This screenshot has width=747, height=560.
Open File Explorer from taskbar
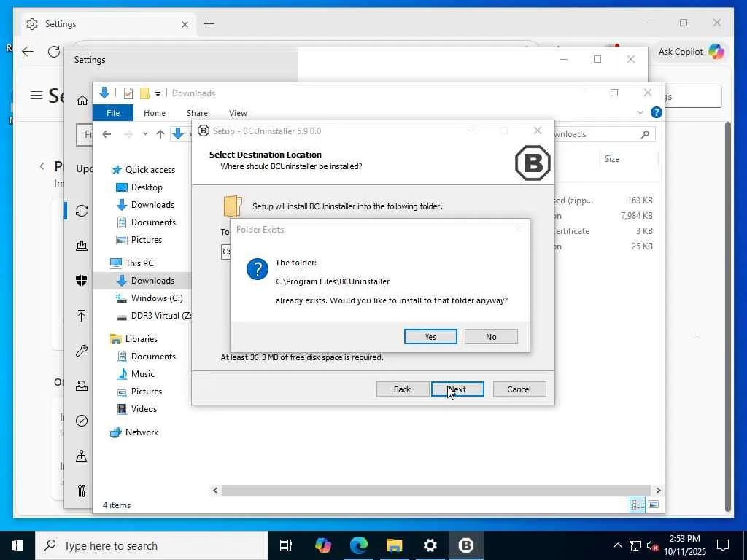(395, 545)
